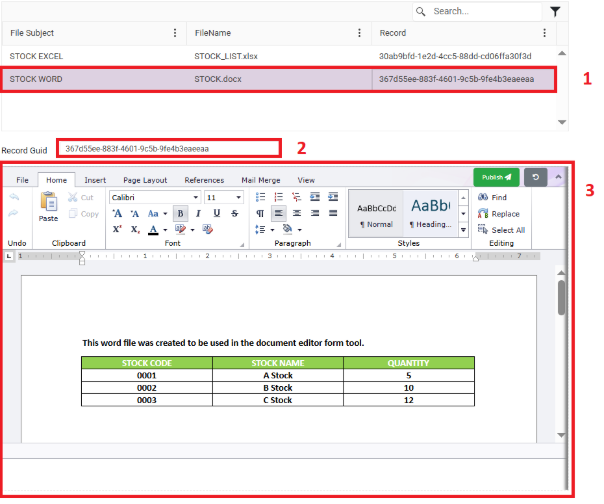Toggle left paragraph alignment

[x=279, y=213]
